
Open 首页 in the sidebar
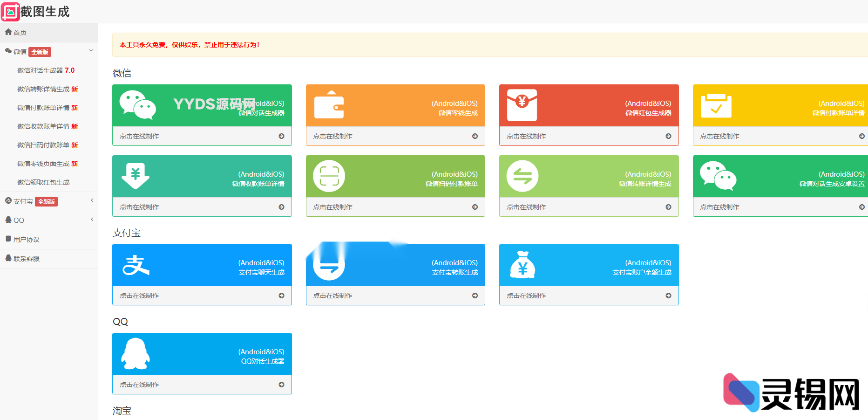click(x=20, y=33)
